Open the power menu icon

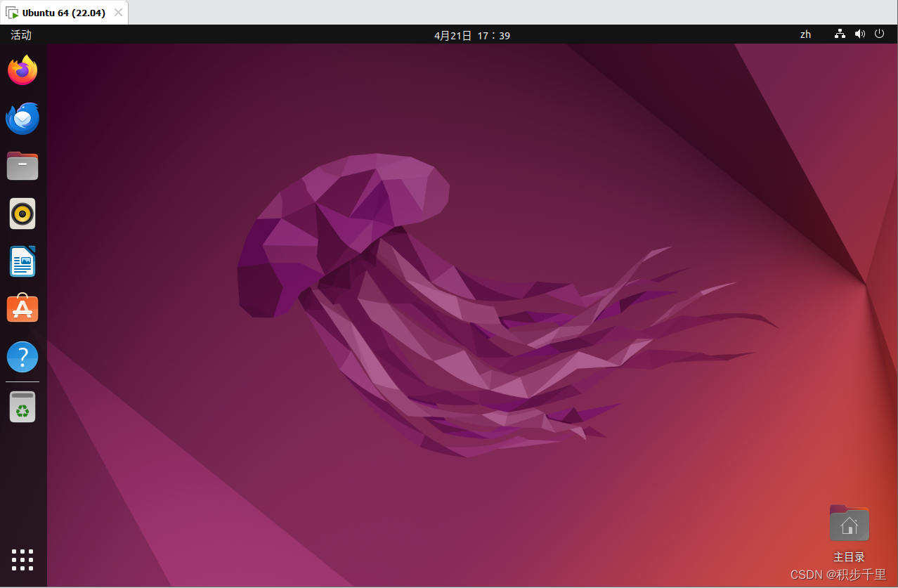[x=879, y=34]
